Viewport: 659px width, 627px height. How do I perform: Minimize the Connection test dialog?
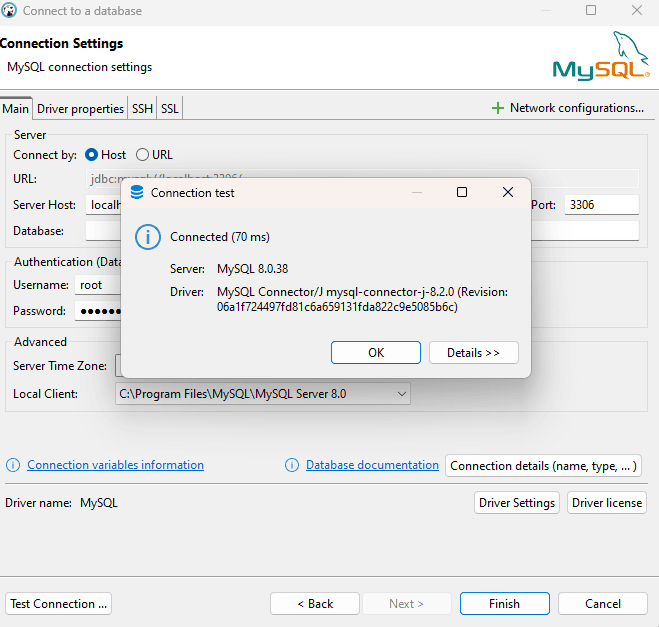coord(416,192)
